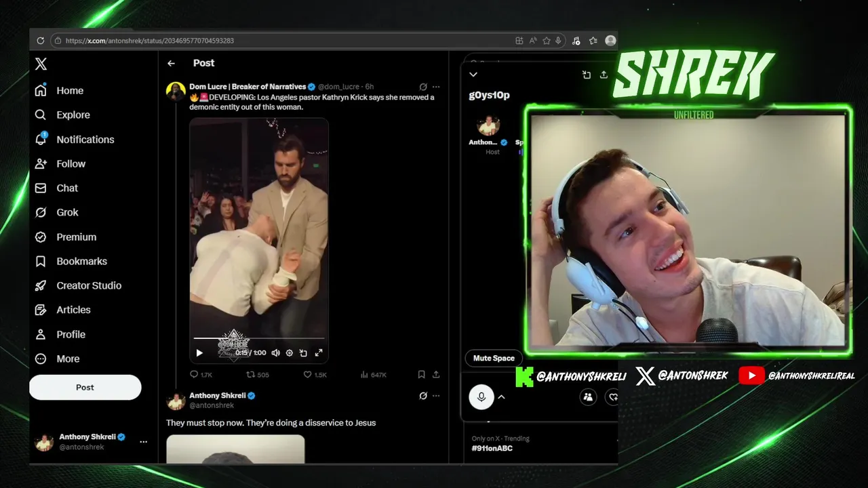
Task: Seek on the video progress bar
Action: [259, 338]
